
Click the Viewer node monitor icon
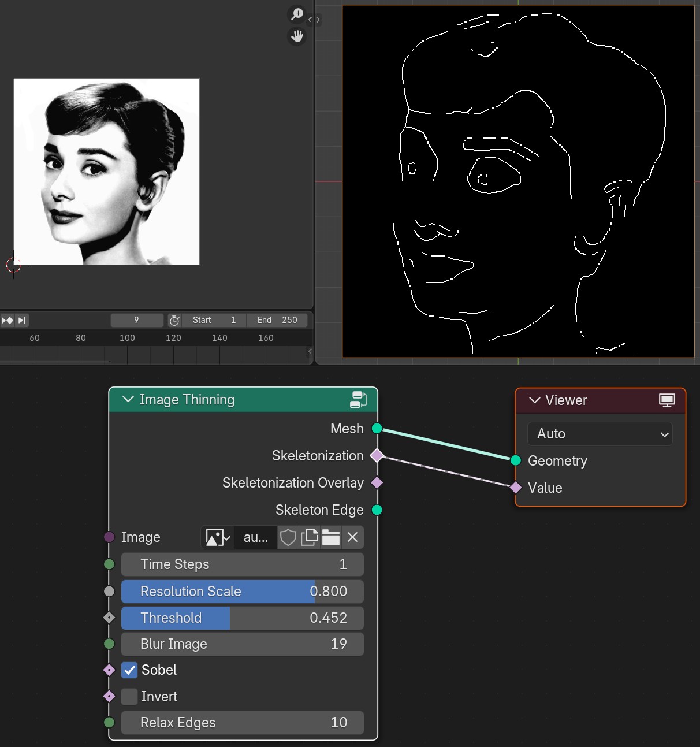coord(667,400)
